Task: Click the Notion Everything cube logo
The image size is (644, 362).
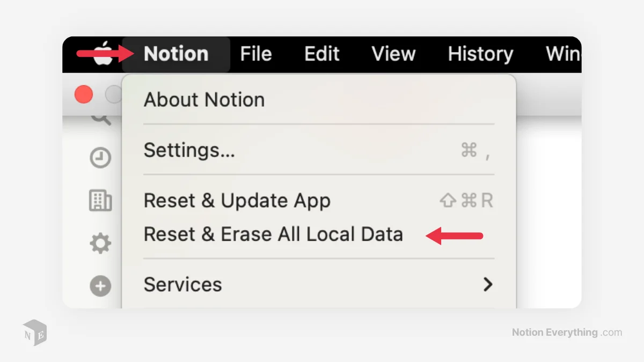Action: (x=34, y=333)
